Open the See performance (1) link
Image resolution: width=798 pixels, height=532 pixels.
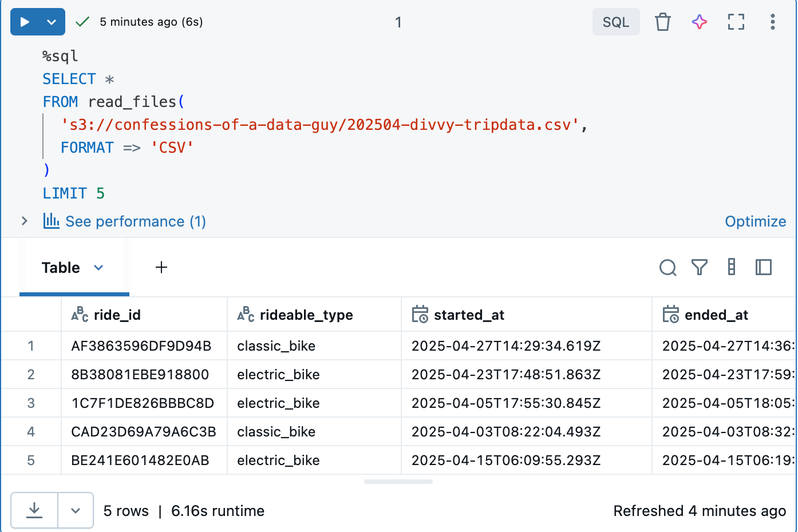[136, 221]
